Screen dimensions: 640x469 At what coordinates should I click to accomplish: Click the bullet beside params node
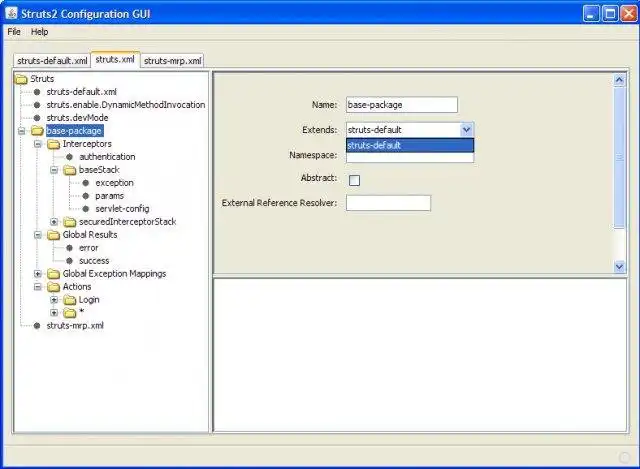click(x=86, y=196)
